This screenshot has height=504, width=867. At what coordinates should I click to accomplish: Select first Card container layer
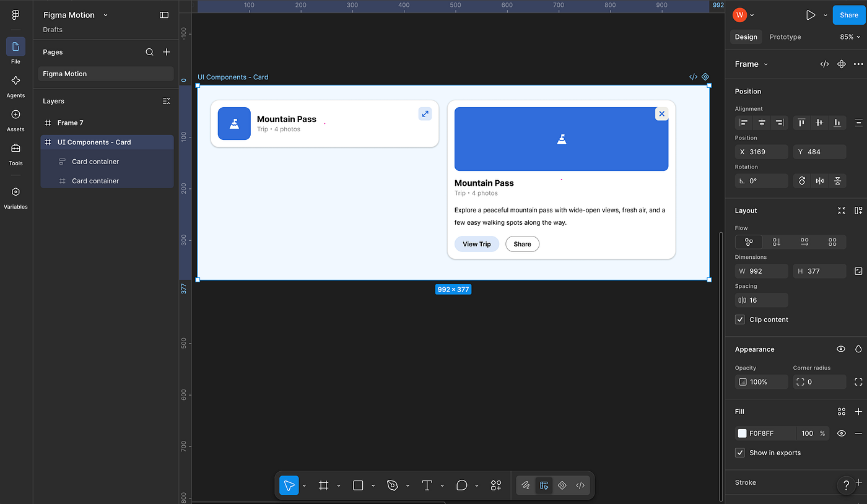pyautogui.click(x=107, y=162)
